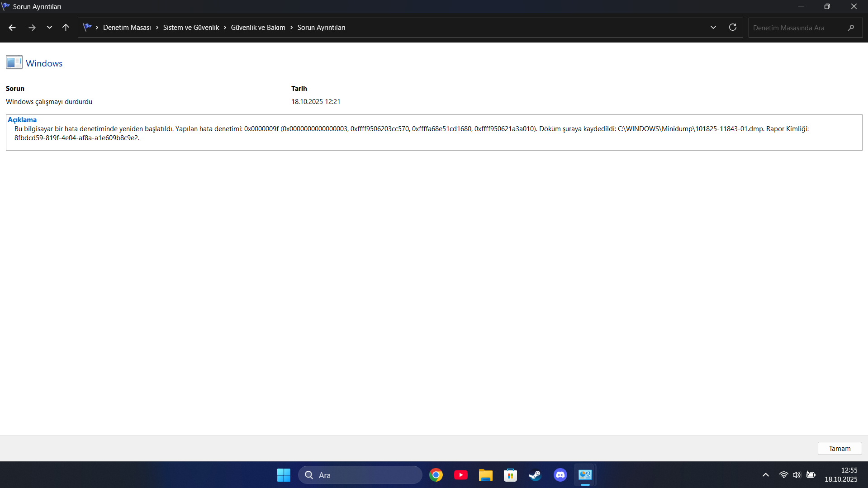Click the search magnifier icon
Viewport: 868px width, 488px height.
(851, 28)
